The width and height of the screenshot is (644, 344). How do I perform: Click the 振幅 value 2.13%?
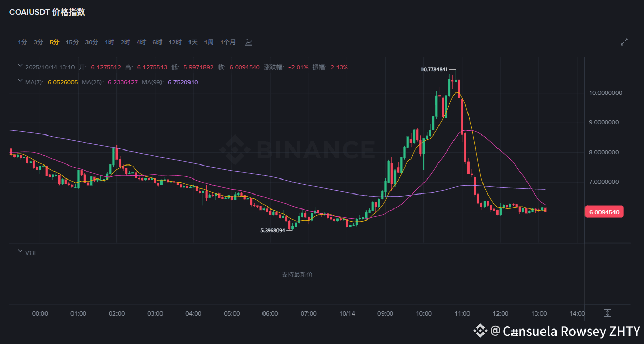(x=340, y=67)
